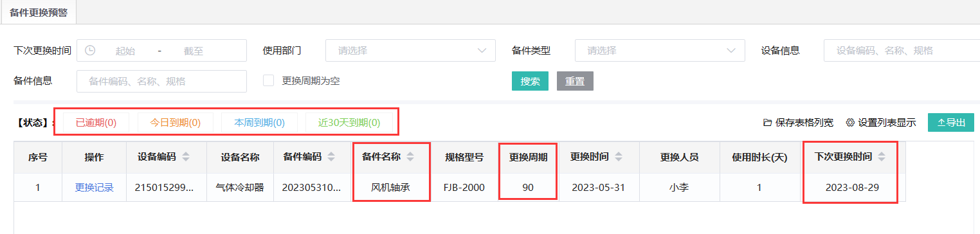Click the 重置 button
The width and height of the screenshot is (980, 234).
click(575, 81)
